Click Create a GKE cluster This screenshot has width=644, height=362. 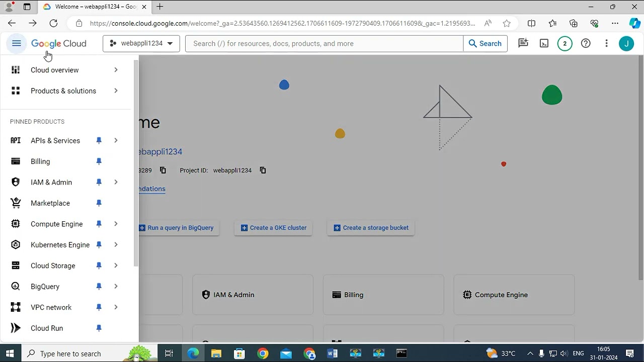point(274,228)
